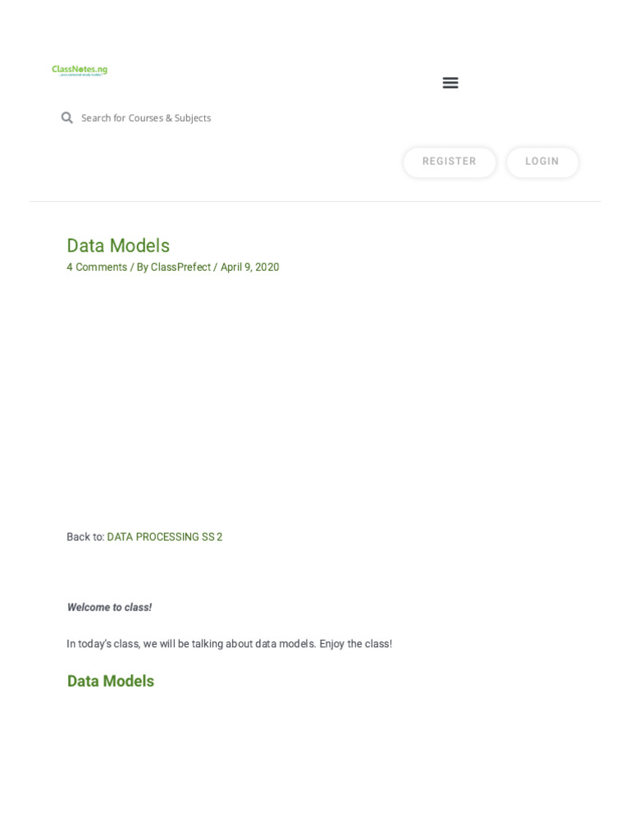Click the large Data Models page title
This screenshot has width=630, height=840.
click(118, 246)
